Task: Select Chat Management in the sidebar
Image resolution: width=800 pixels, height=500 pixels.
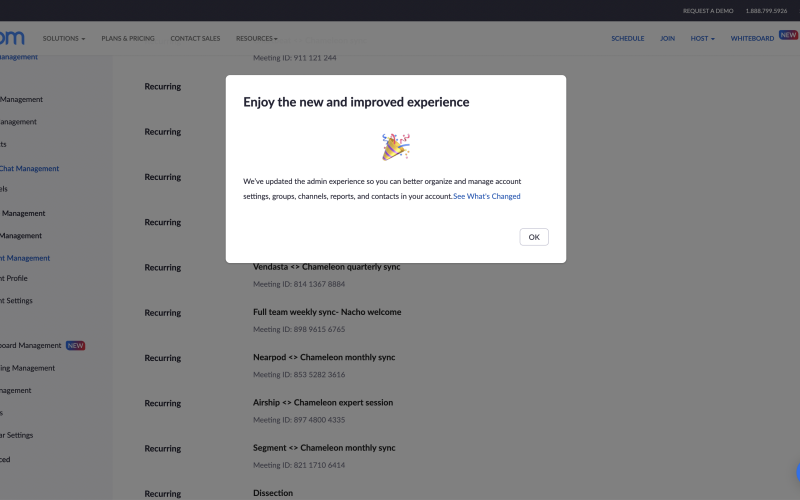Action: [28, 168]
